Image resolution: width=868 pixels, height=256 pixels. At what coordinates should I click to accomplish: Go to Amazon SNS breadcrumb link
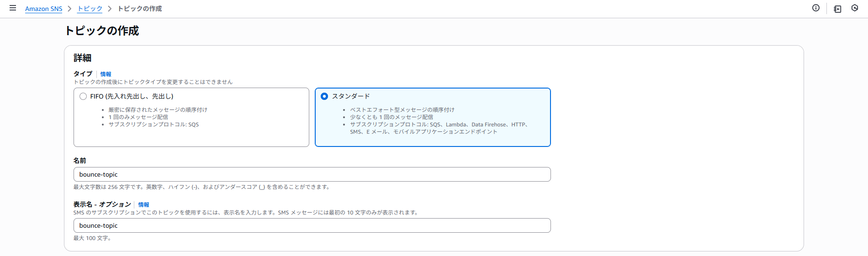[43, 9]
